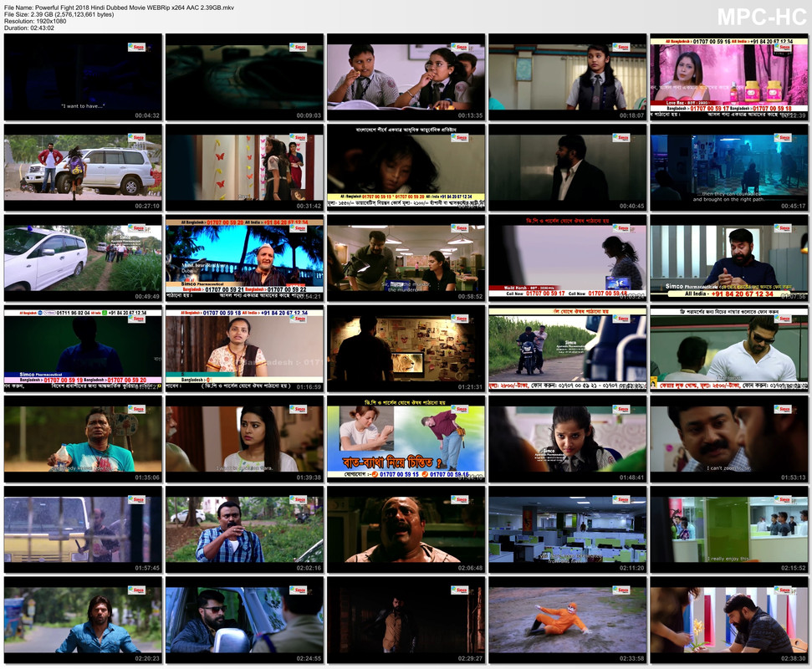The height and width of the screenshot is (669, 812).
Task: Open the green office frame at 02:15:52
Action: [729, 529]
